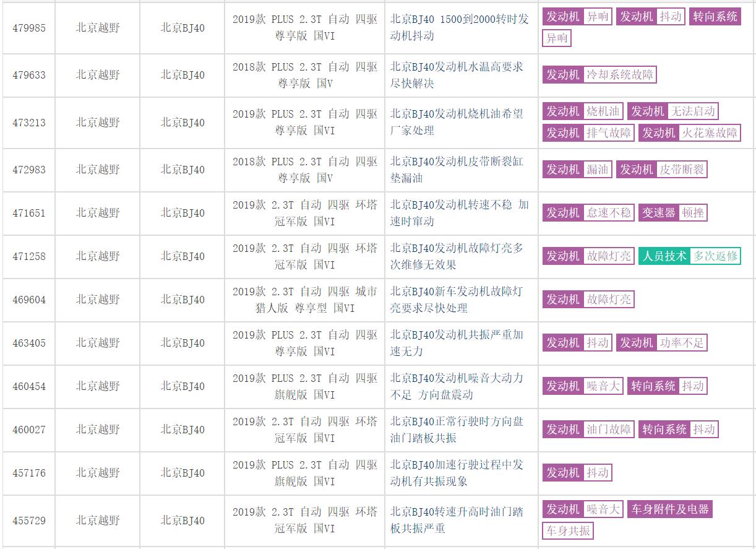This screenshot has height=549, width=756.
Task: Click 发动机 抖动 tag in row 479985
Action: point(651,17)
